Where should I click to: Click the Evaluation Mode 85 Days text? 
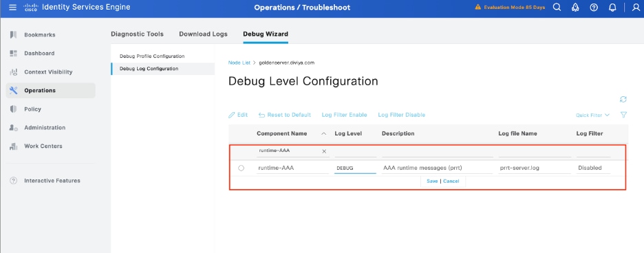point(514,8)
